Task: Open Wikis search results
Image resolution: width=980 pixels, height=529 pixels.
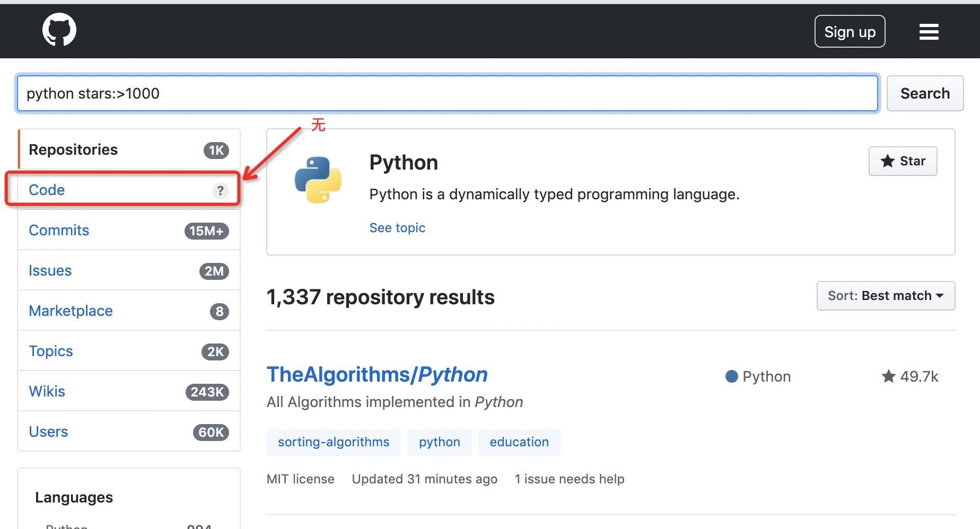Action: coord(47,391)
